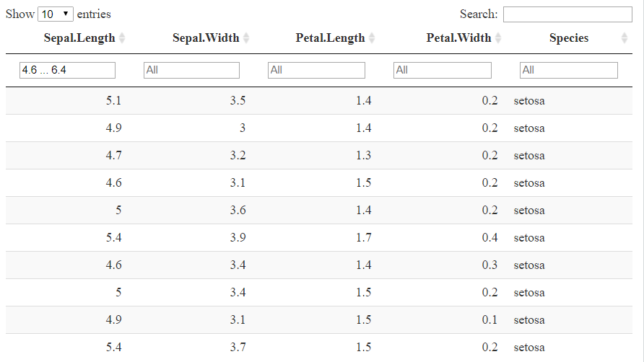This screenshot has height=362, width=644.
Task: Click the Sepal.Length sort arrows icon
Action: pyautogui.click(x=121, y=38)
